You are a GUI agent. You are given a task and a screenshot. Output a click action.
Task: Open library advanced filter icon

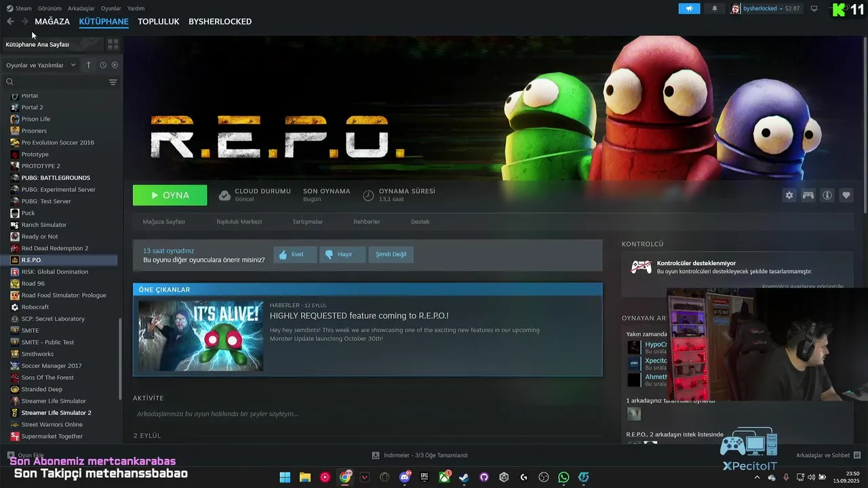(x=113, y=82)
